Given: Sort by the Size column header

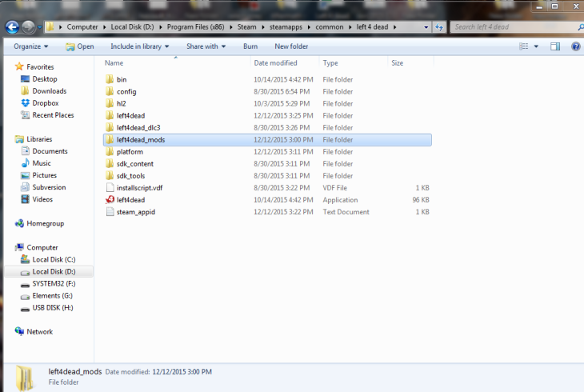Looking at the screenshot, I should click(398, 63).
